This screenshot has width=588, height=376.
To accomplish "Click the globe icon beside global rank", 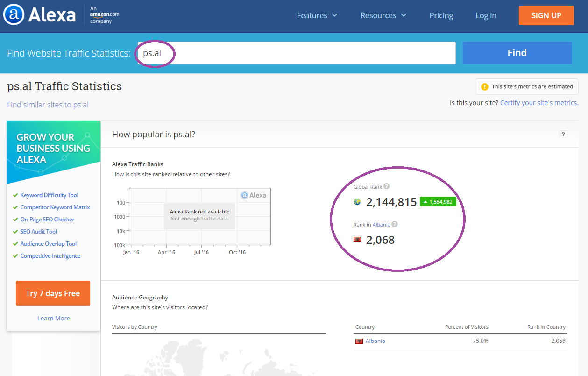I will [357, 202].
